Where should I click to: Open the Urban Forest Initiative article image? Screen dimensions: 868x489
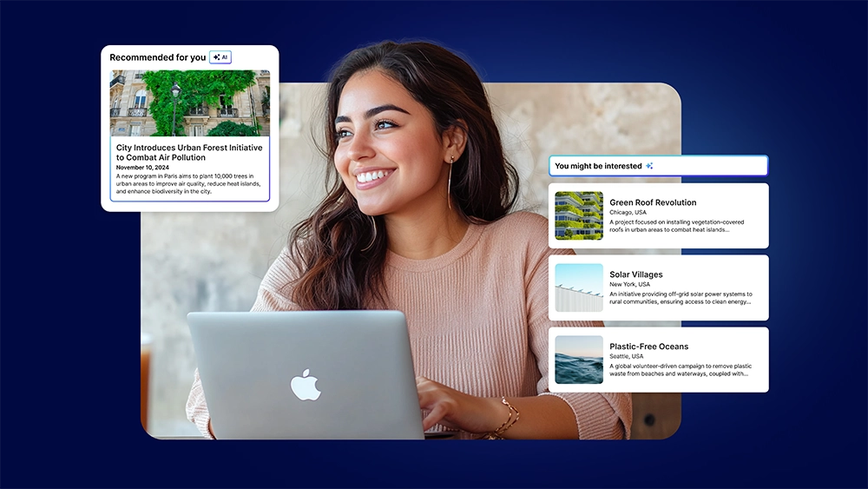coord(190,103)
